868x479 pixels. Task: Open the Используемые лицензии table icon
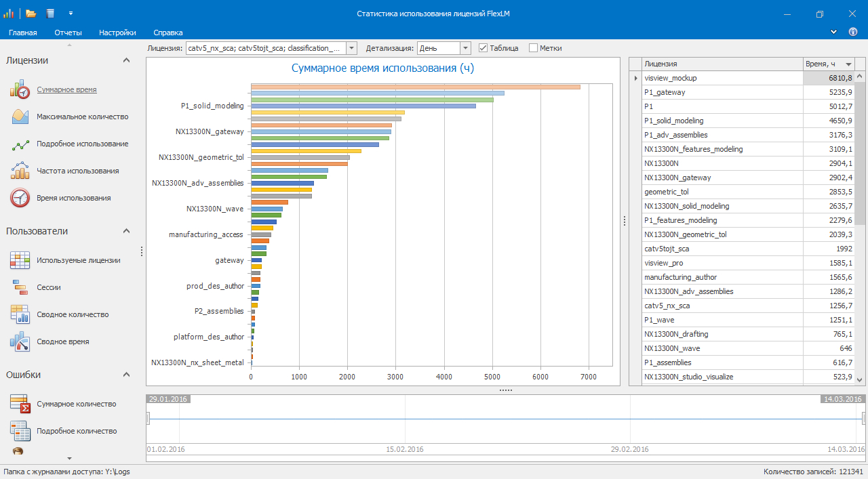[x=20, y=260]
